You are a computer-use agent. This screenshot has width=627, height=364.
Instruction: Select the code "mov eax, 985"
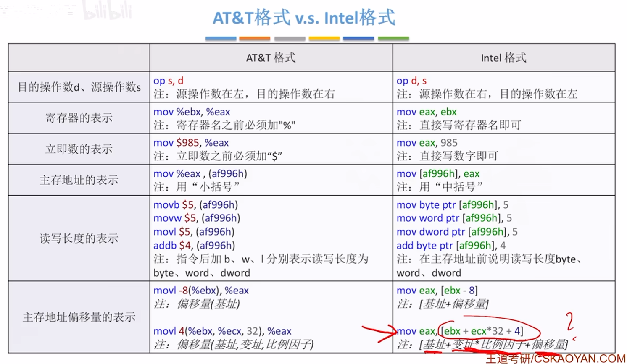[427, 143]
